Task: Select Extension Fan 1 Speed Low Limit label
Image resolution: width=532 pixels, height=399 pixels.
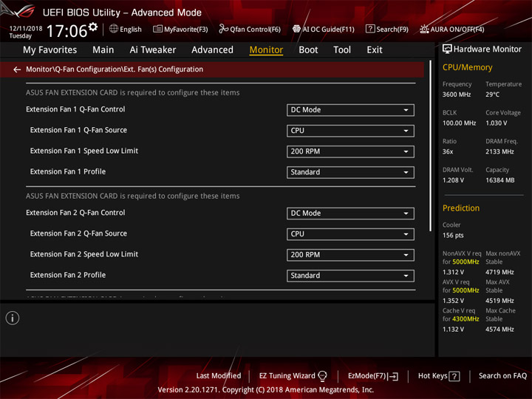Action: coord(84,151)
